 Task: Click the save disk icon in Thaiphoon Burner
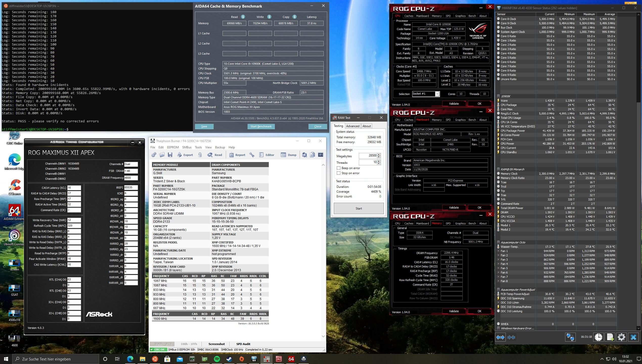click(170, 155)
